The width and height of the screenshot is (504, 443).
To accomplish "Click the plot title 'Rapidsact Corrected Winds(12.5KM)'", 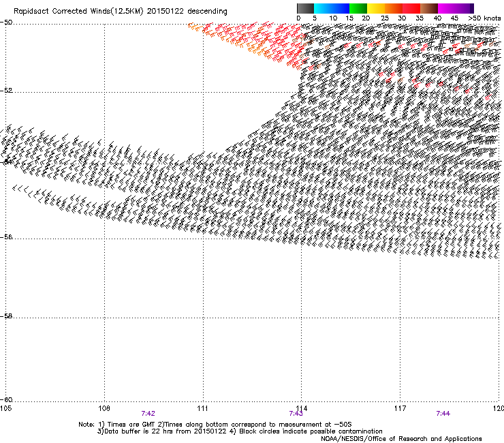I will (x=78, y=12).
